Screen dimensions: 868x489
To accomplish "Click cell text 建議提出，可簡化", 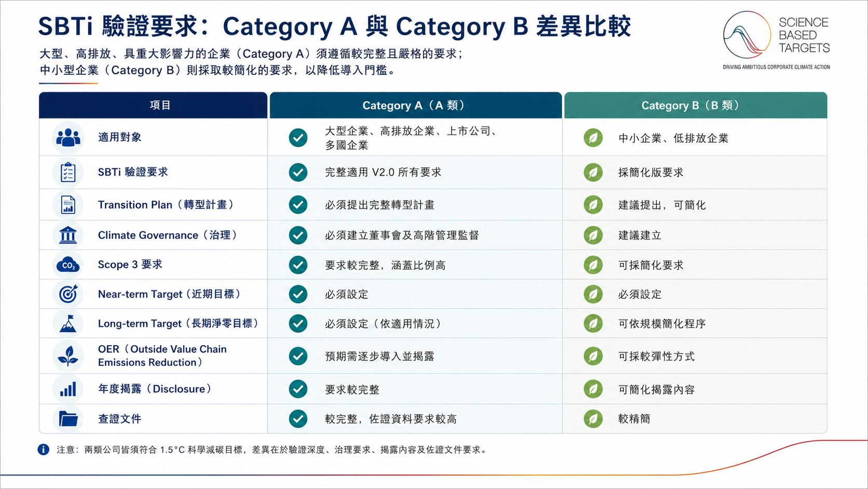I will 662,205.
